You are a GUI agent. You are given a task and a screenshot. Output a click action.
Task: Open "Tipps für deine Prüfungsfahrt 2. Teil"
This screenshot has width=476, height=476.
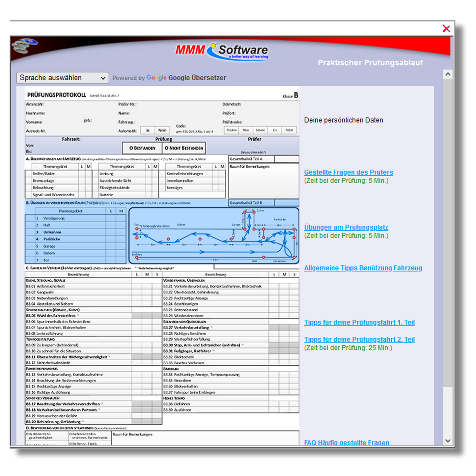tap(359, 340)
